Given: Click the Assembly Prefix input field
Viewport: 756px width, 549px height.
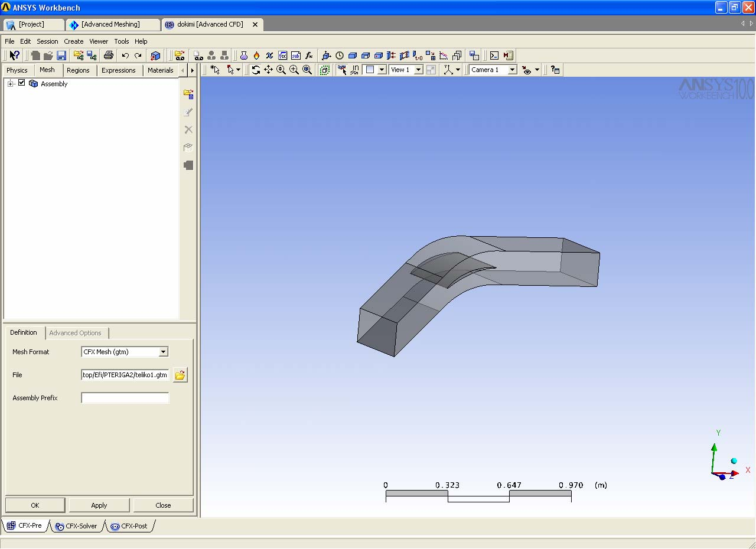Looking at the screenshot, I should (125, 398).
